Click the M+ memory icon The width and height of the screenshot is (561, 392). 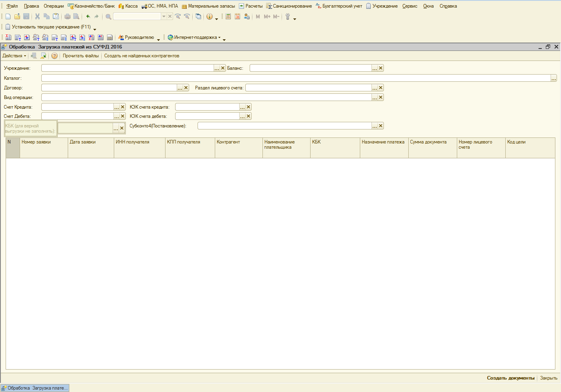coord(267,16)
